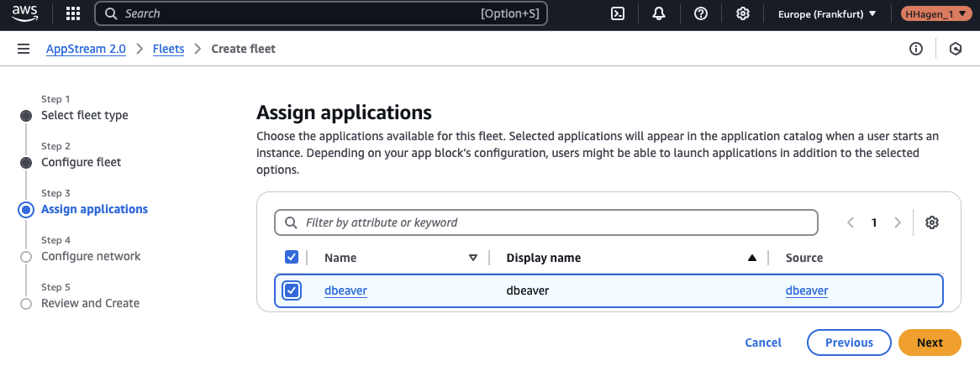The height and width of the screenshot is (366, 980).
Task: Open the dbeaver source link
Action: [807, 290]
